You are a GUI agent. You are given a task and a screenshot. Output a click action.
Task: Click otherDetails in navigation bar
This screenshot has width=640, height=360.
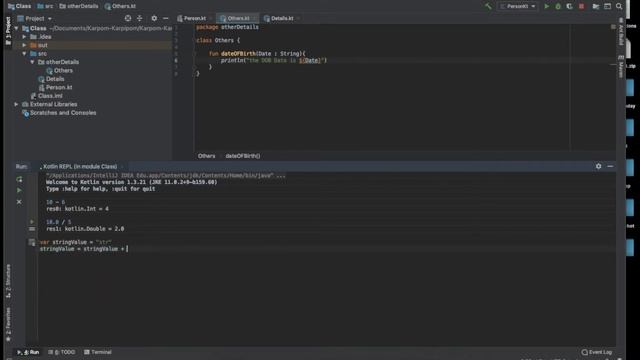(x=79, y=6)
